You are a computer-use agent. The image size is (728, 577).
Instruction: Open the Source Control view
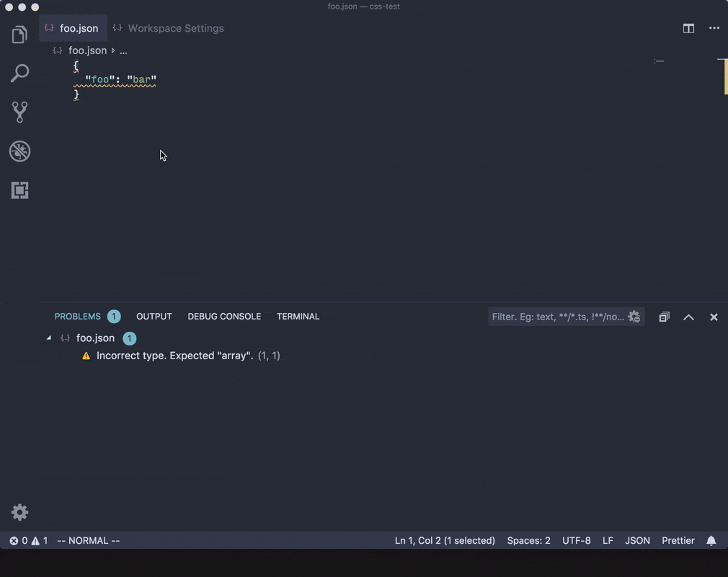coord(19,112)
